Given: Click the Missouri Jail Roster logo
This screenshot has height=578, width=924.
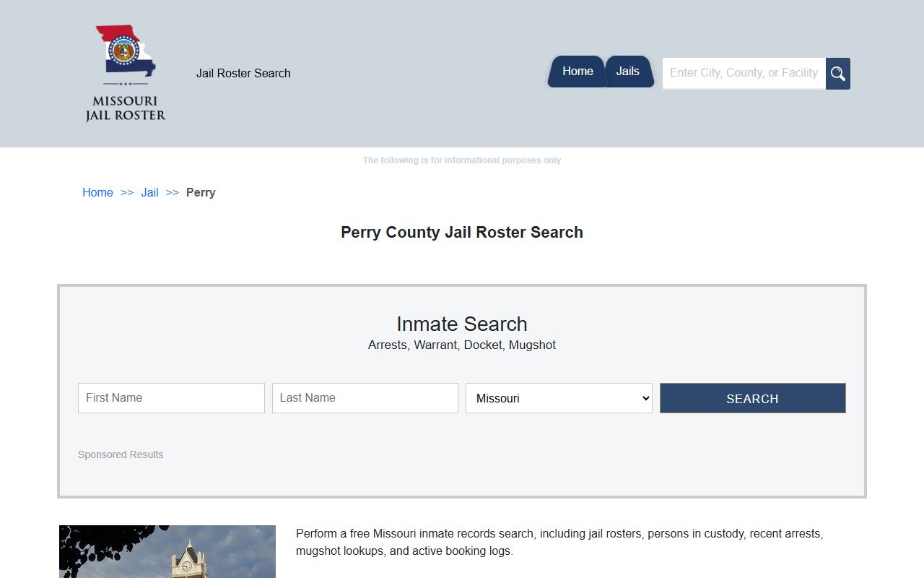Looking at the screenshot, I should point(126,73).
